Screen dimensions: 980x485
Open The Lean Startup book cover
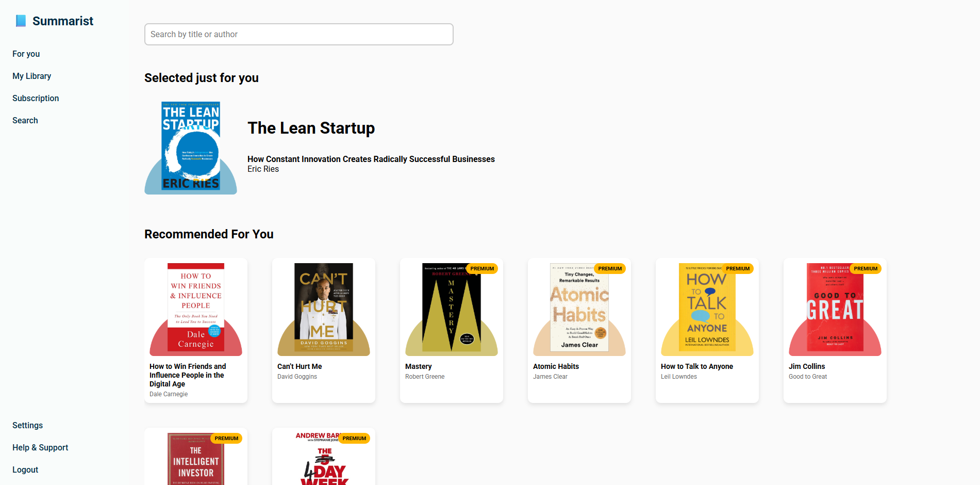tap(191, 148)
